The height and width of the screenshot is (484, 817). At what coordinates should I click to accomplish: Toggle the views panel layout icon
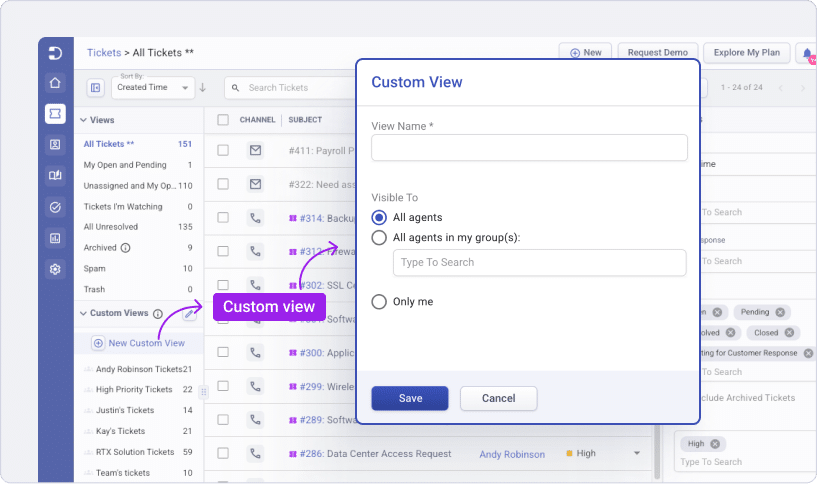click(x=96, y=88)
